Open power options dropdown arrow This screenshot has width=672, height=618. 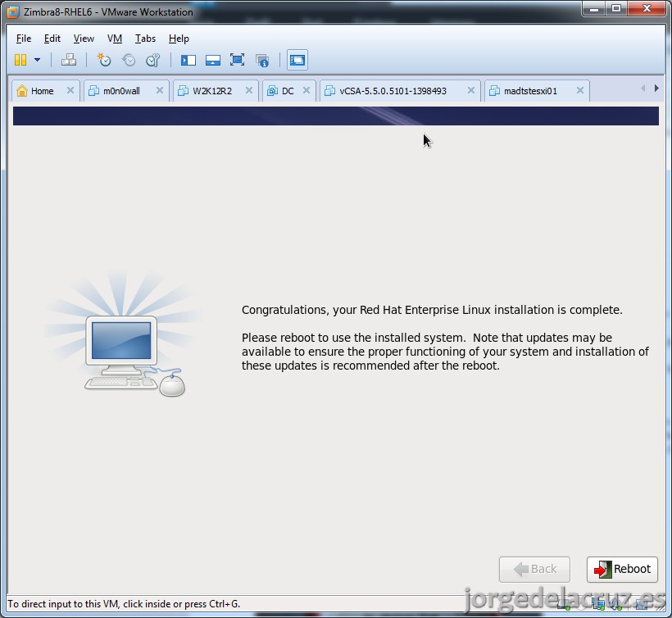(x=37, y=60)
